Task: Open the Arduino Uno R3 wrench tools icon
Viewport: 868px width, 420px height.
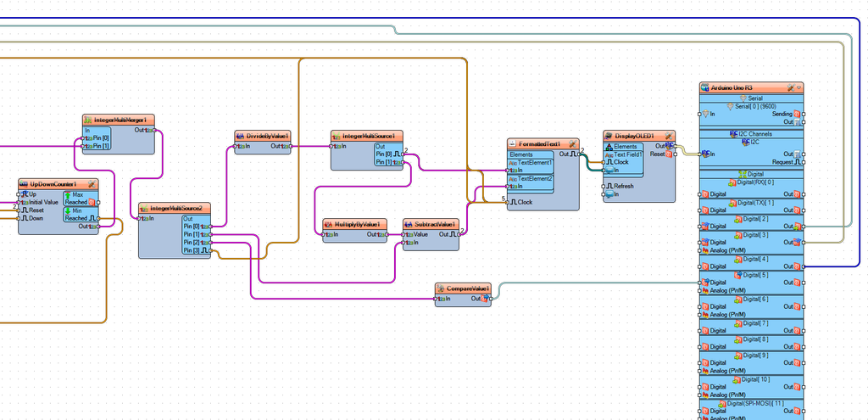Action: click(791, 87)
